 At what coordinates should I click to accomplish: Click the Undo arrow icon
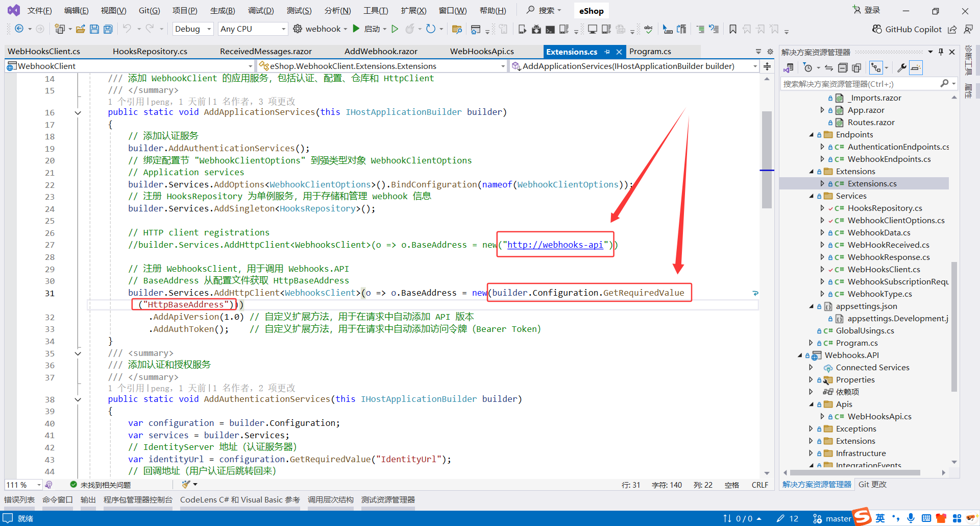127,29
